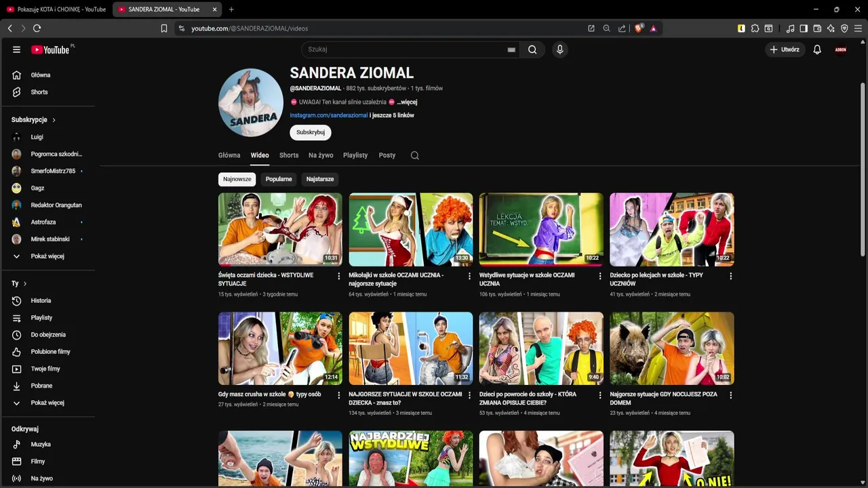868x488 pixels.
Task: Click the share page icon
Action: (622, 28)
